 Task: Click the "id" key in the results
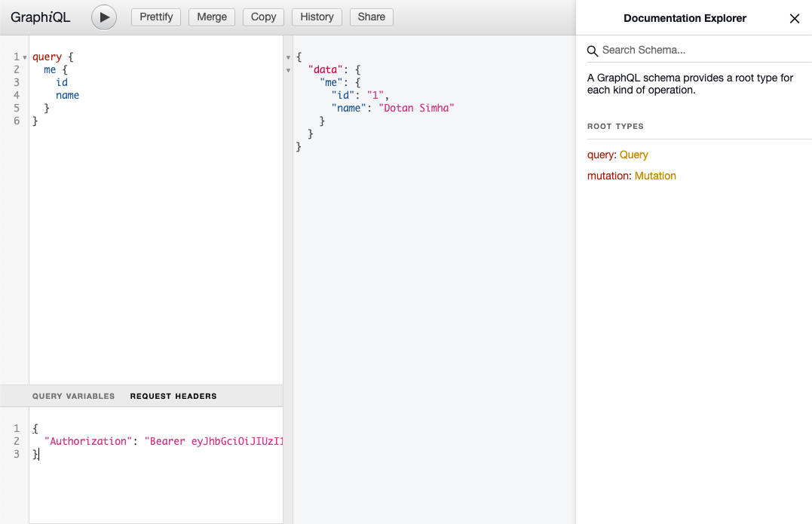[343, 95]
